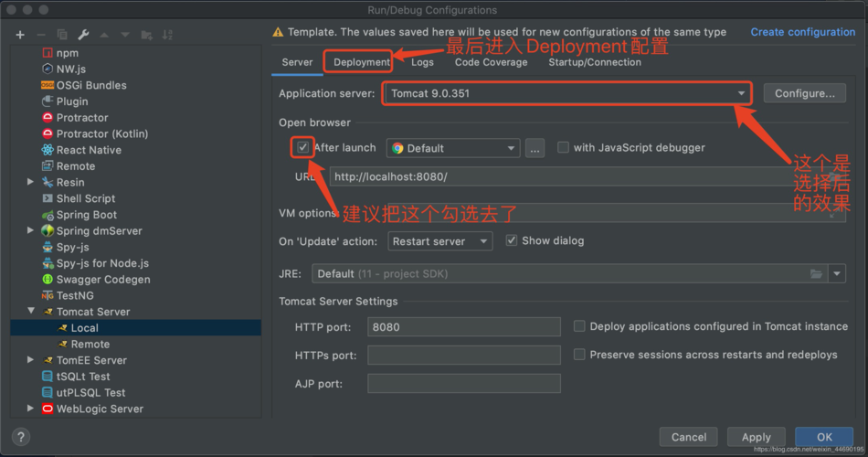Image resolution: width=868 pixels, height=457 pixels.
Task: Expand the Spring dmServer tree node
Action: [x=30, y=230]
